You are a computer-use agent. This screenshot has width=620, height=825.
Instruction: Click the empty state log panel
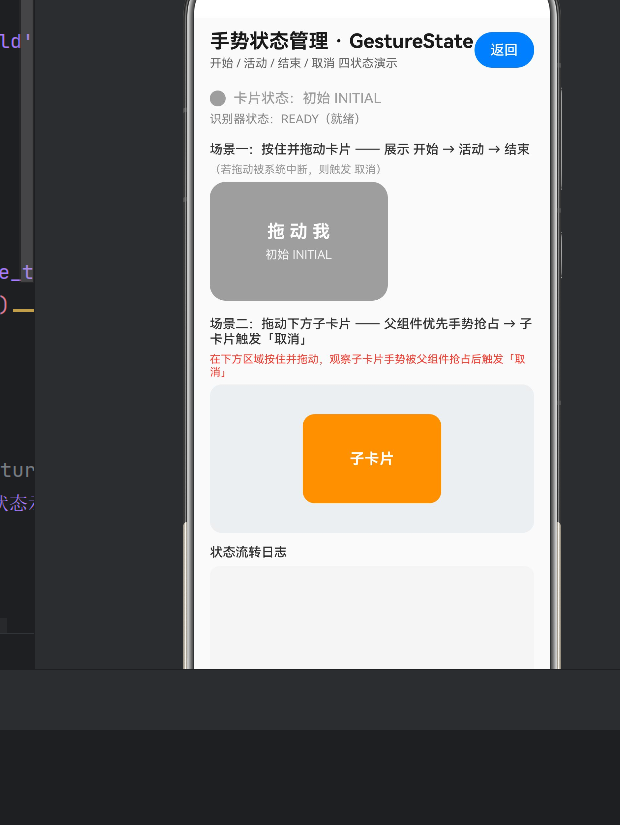[372, 618]
